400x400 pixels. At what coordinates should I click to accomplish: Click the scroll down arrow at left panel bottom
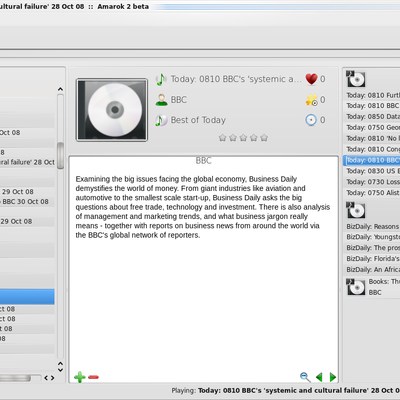pos(60,370)
